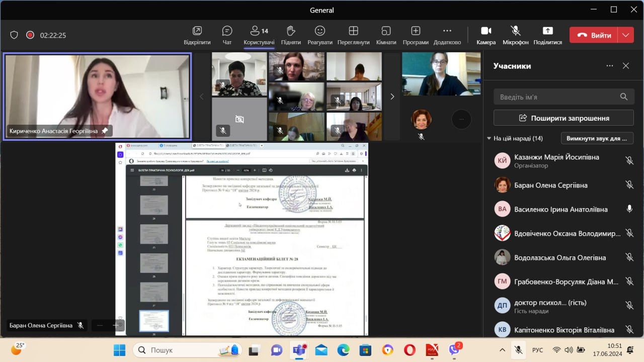Image resolution: width=644 pixels, height=362 pixels.
Task: Click mic icon beside Василенко Ірина Анатоліївна
Action: [629, 209]
